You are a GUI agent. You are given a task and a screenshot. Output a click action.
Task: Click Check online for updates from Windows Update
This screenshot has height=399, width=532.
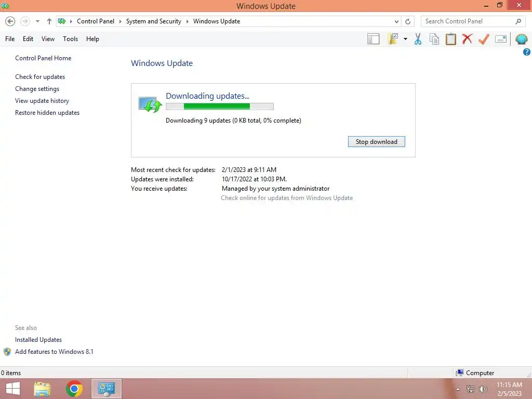pos(287,198)
